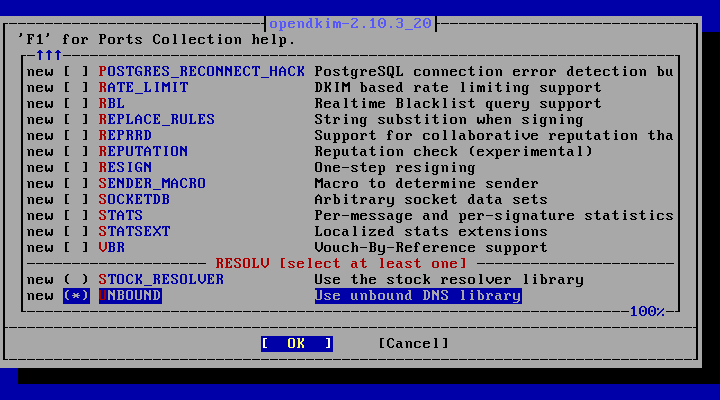Screen dimensions: 720x400
Task: Toggle the POSTGRES_RECONNECT_HACK checkbox
Action: click(76, 72)
